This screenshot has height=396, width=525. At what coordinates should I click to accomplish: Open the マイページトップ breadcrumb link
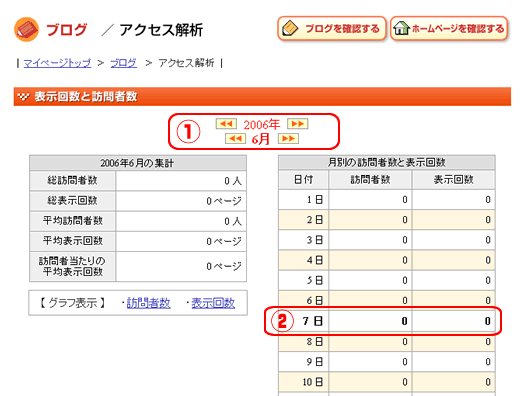tap(57, 63)
